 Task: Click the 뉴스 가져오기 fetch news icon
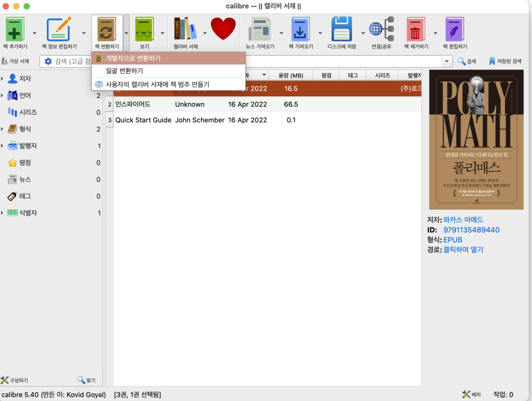tap(260, 30)
